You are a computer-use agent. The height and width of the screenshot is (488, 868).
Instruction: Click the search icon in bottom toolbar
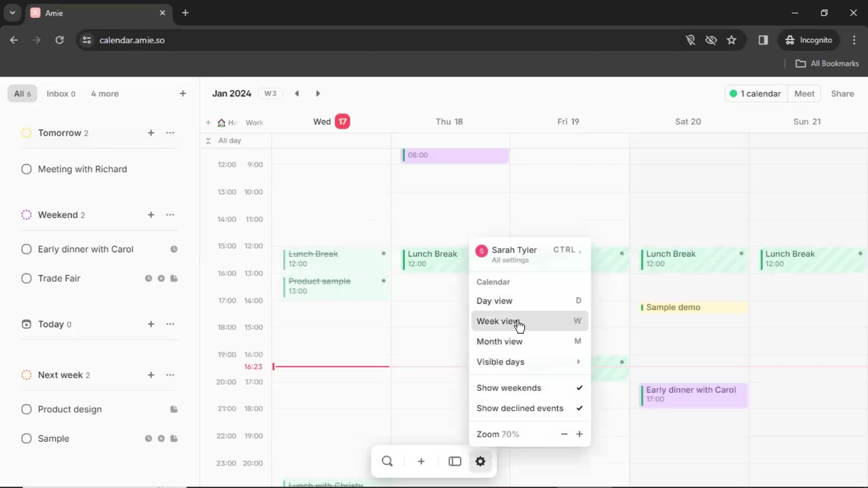(x=387, y=461)
